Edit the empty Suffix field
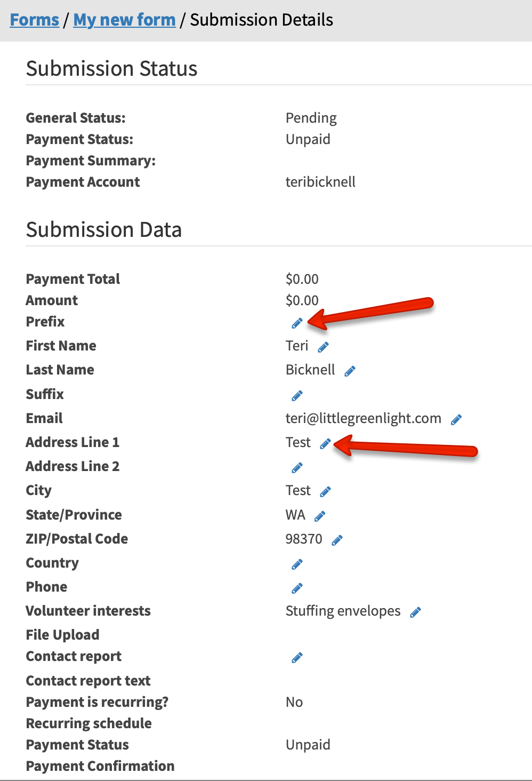Screen dimensions: 532x781 click(x=297, y=395)
